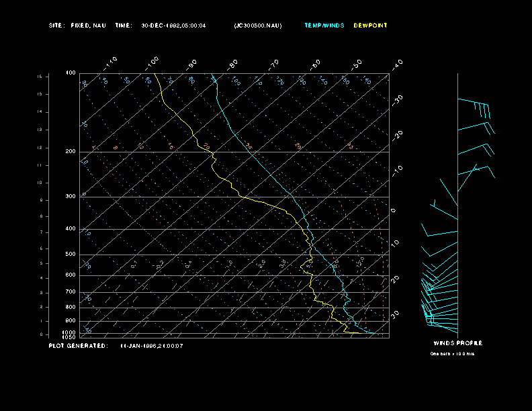The height and width of the screenshot is (411, 532).
Task: Click the 500 pressure level label
Action: point(71,254)
